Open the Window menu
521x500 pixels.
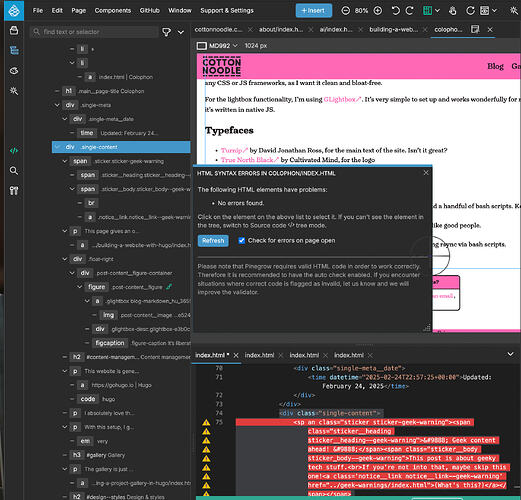coord(180,11)
